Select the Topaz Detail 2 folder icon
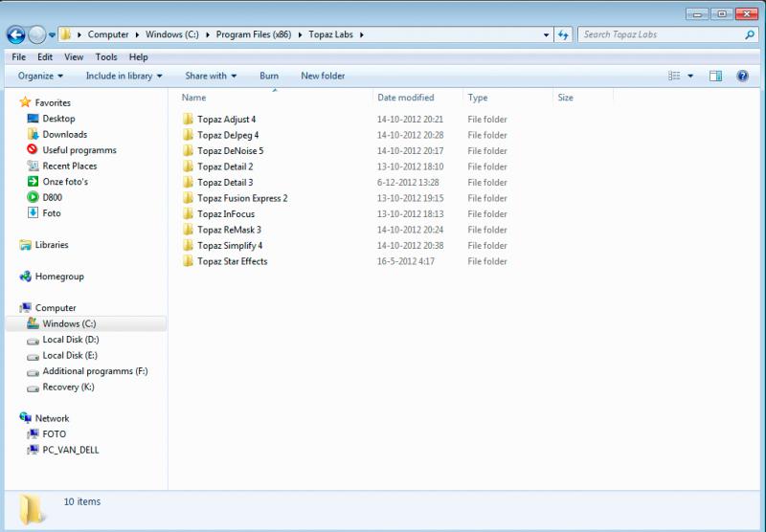766x532 pixels. point(188,166)
